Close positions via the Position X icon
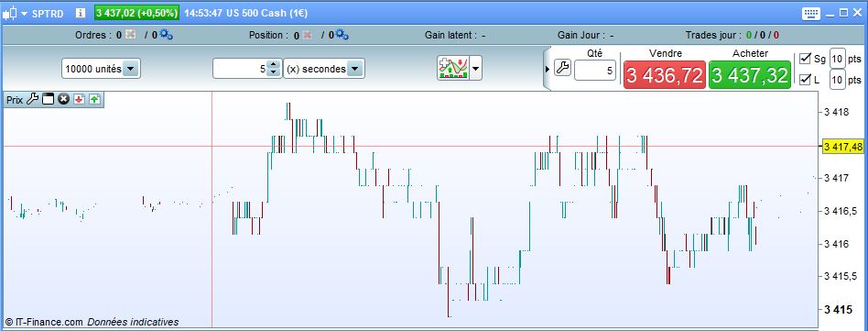 coord(308,35)
